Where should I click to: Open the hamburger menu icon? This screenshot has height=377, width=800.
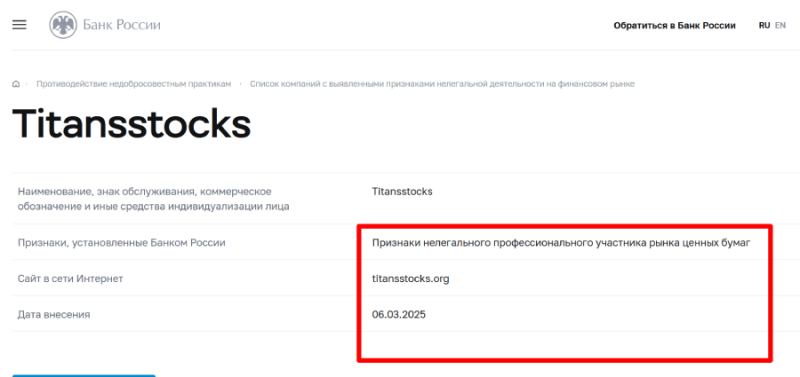click(x=19, y=24)
